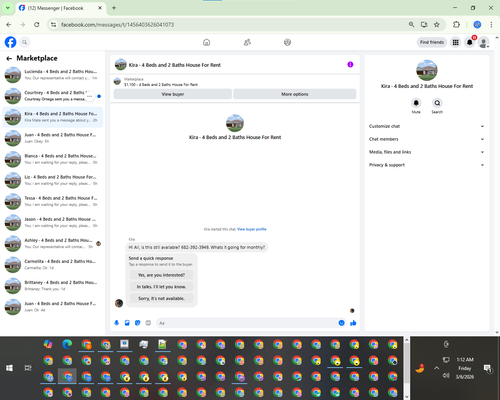
Task: Open the Courtney conversation
Action: [53, 96]
